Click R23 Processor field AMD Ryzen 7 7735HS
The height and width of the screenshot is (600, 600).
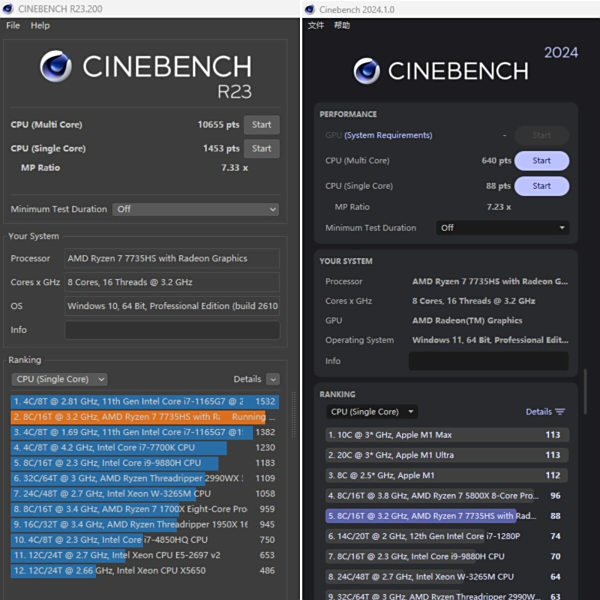tap(172, 259)
